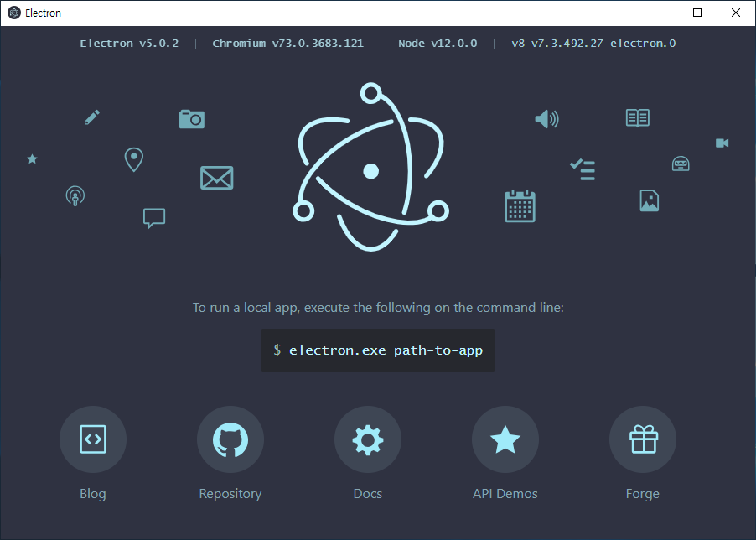This screenshot has width=756, height=540.
Task: Follow the Blog text link
Action: 93,494
